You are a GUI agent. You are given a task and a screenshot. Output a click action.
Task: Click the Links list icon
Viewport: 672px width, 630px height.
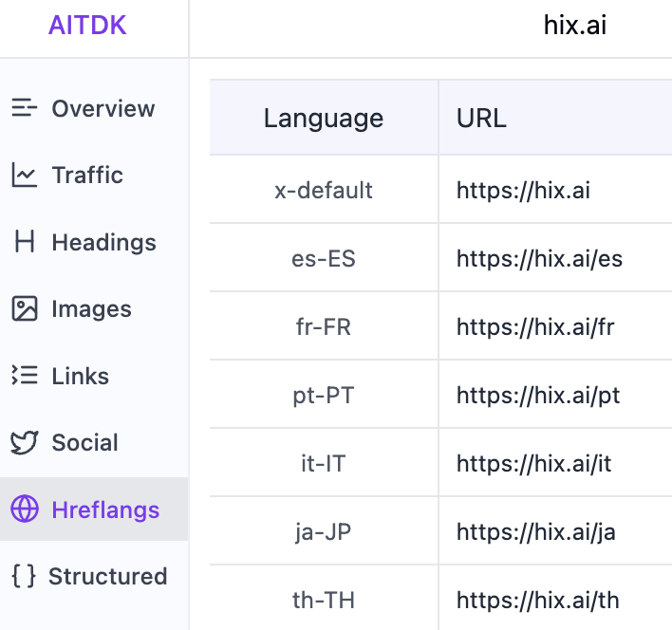(24, 376)
